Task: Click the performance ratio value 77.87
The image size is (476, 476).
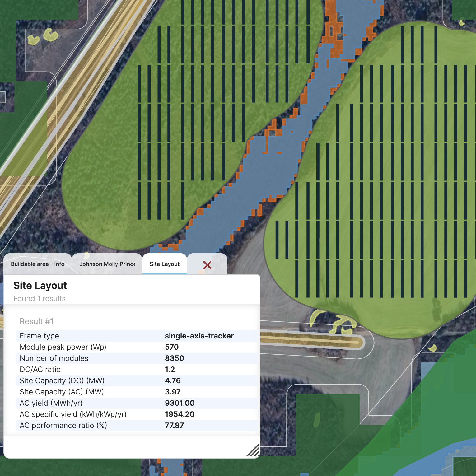Action: tap(174, 426)
